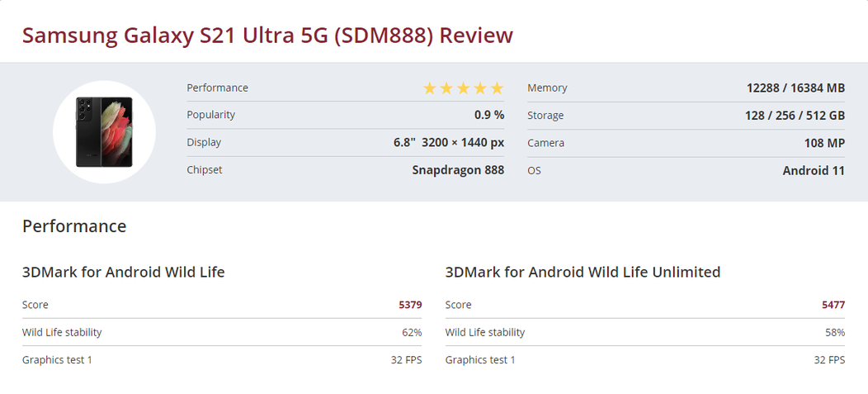Viewport: 868px width, 394px height.
Task: Click the Popularity 0.9 % value
Action: click(x=489, y=115)
